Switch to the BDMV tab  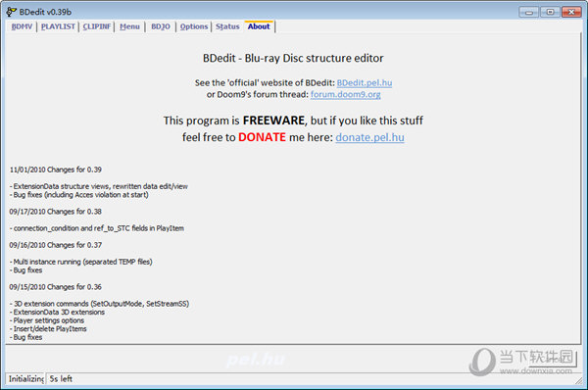click(22, 26)
